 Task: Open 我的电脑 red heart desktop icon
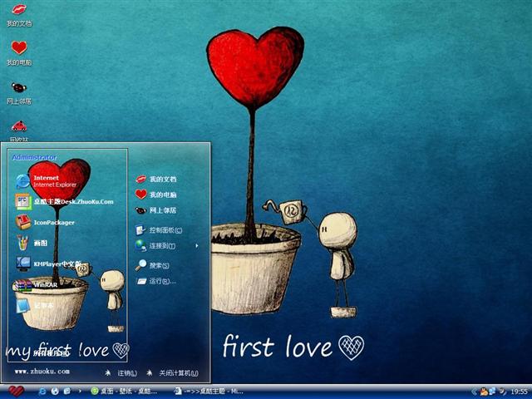(19, 53)
